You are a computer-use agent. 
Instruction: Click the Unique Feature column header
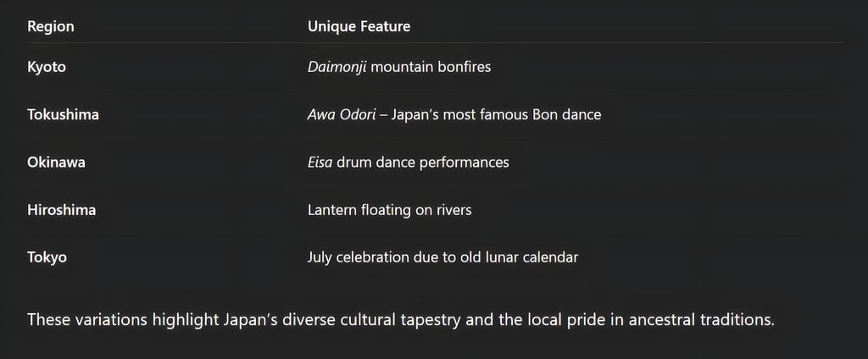359,26
